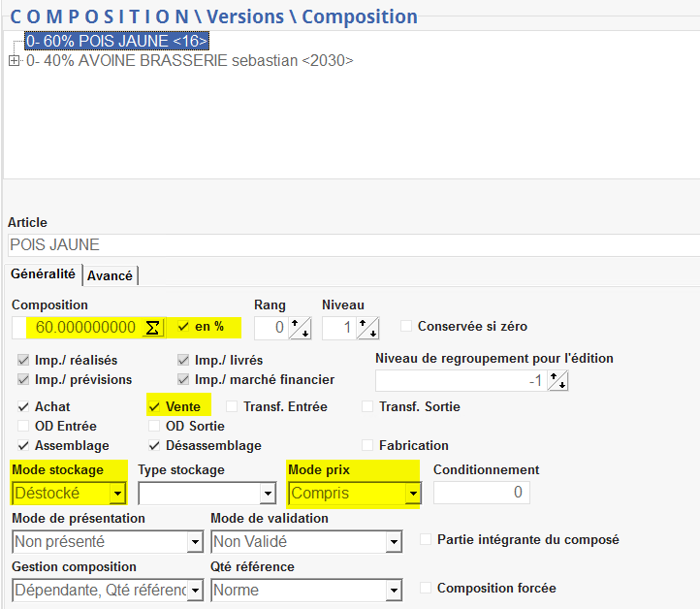
Task: Click the Niveau de regroupement spinner arrows
Action: [559, 381]
